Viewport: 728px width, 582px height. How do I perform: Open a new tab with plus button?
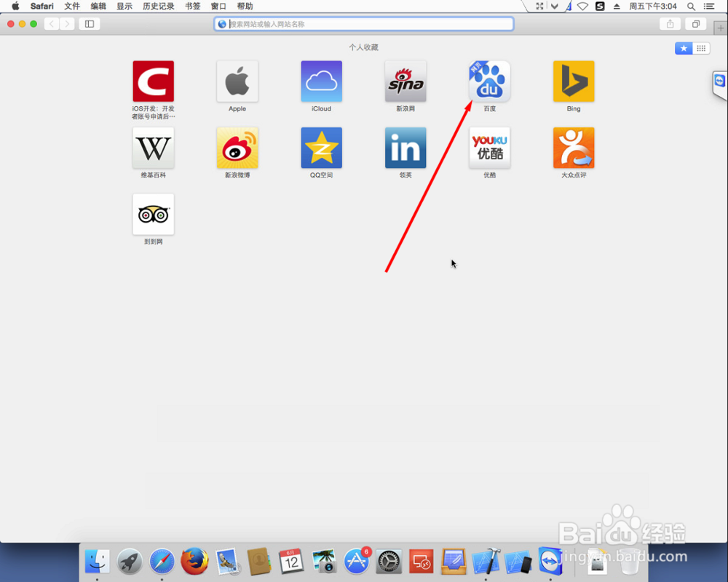coord(721,28)
